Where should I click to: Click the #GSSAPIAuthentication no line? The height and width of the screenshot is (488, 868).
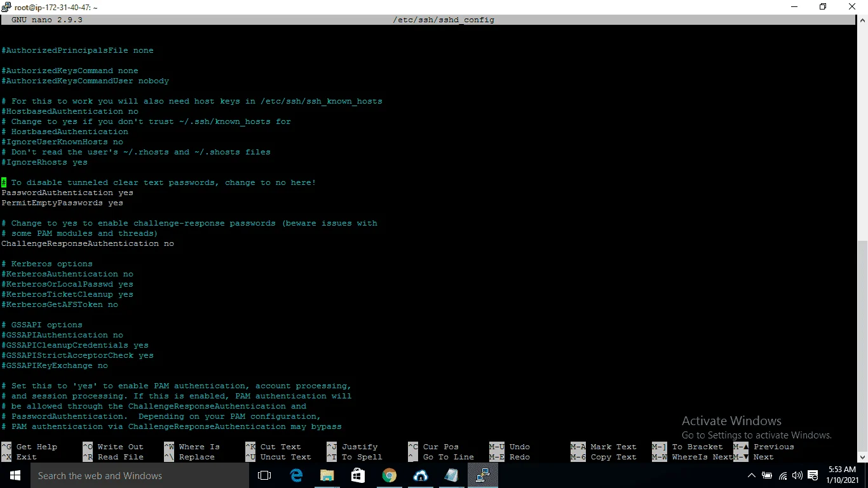[62, 335]
